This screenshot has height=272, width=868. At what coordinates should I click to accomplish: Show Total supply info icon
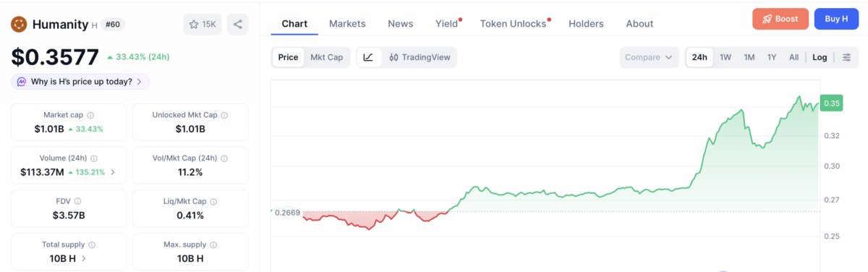(92, 245)
